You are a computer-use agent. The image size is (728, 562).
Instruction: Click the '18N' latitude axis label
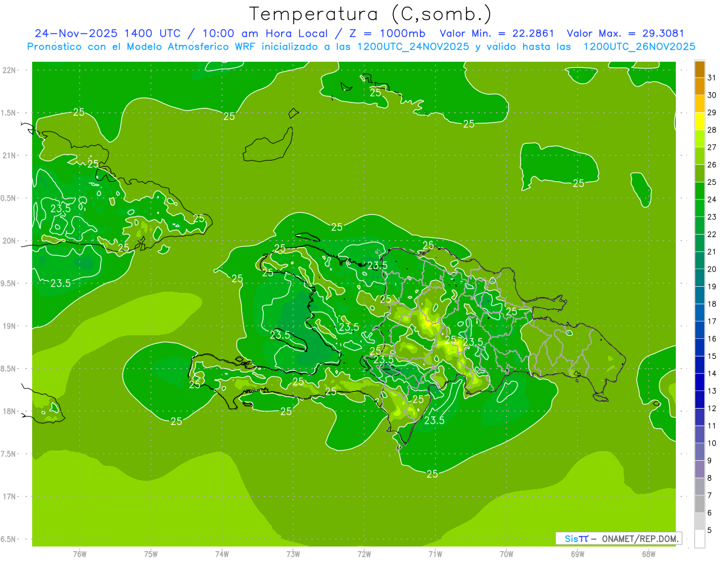[10, 411]
